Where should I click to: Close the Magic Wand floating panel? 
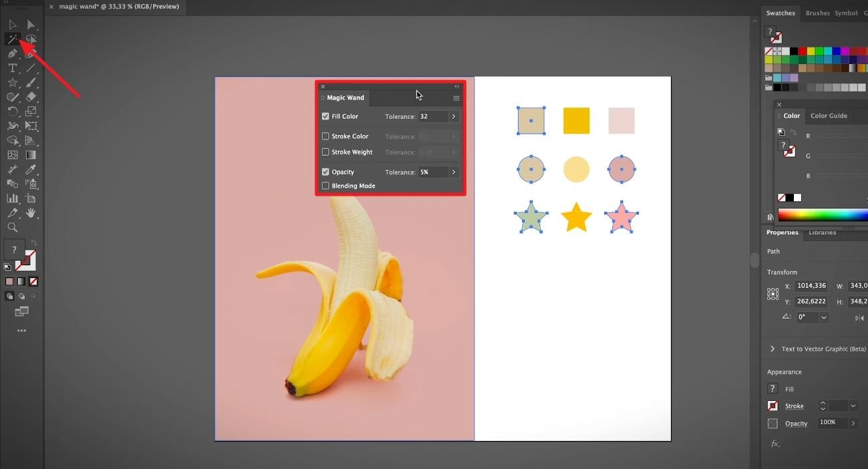[322, 86]
